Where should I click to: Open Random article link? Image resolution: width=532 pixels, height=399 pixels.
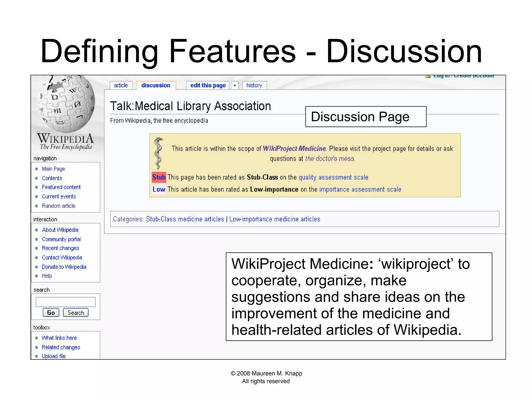[x=59, y=206]
